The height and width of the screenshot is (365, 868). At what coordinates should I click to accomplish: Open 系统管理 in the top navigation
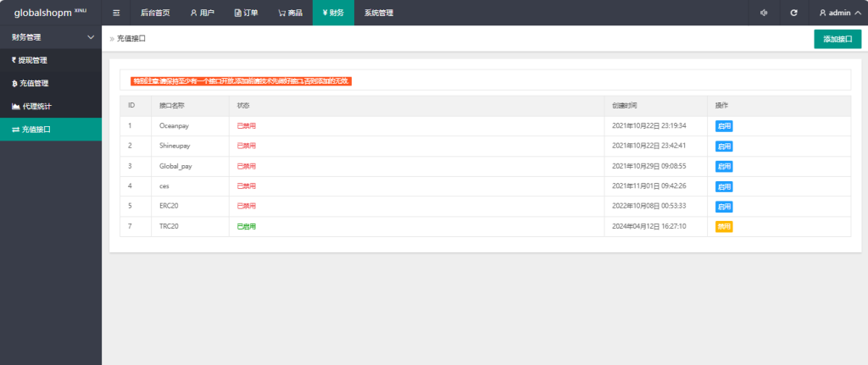(x=378, y=13)
